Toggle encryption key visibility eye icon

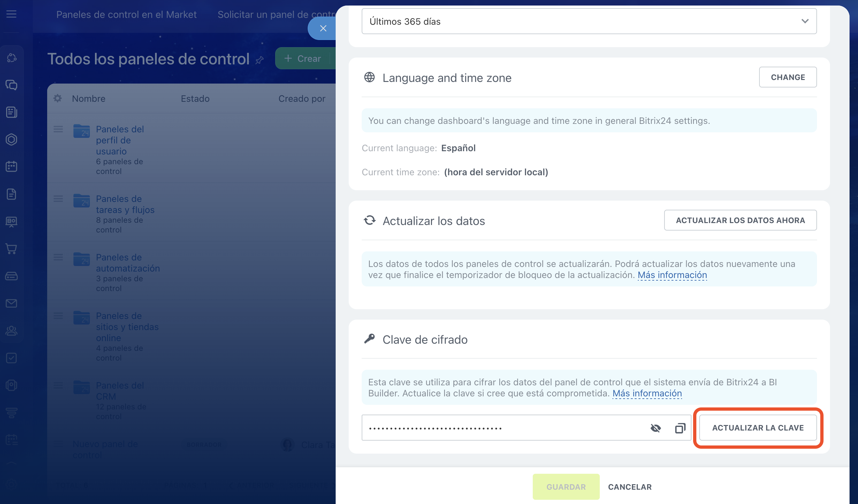pos(655,428)
